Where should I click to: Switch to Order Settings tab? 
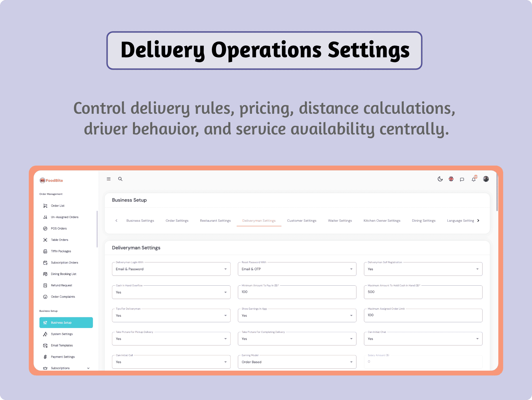click(x=177, y=221)
